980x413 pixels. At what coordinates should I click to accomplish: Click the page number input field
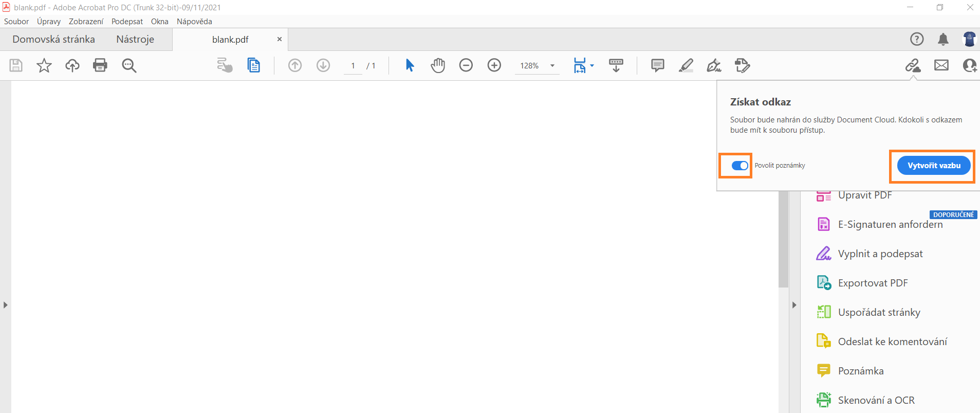[353, 66]
